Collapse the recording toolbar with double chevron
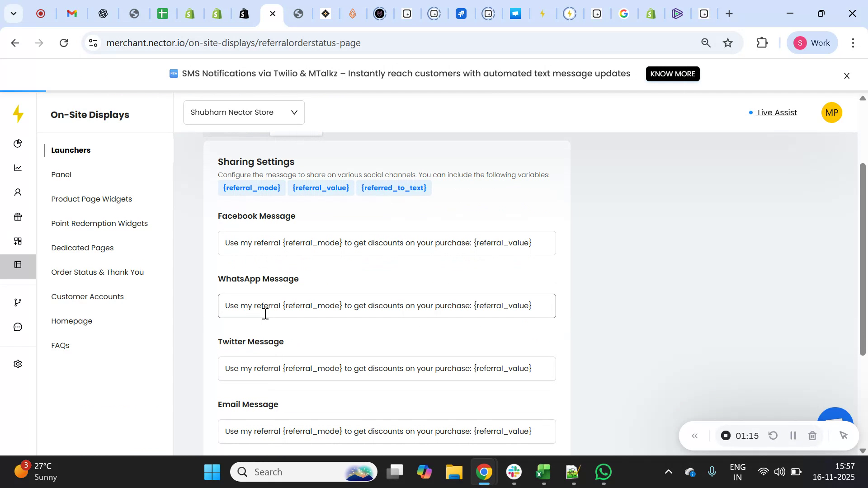 pos(695,436)
